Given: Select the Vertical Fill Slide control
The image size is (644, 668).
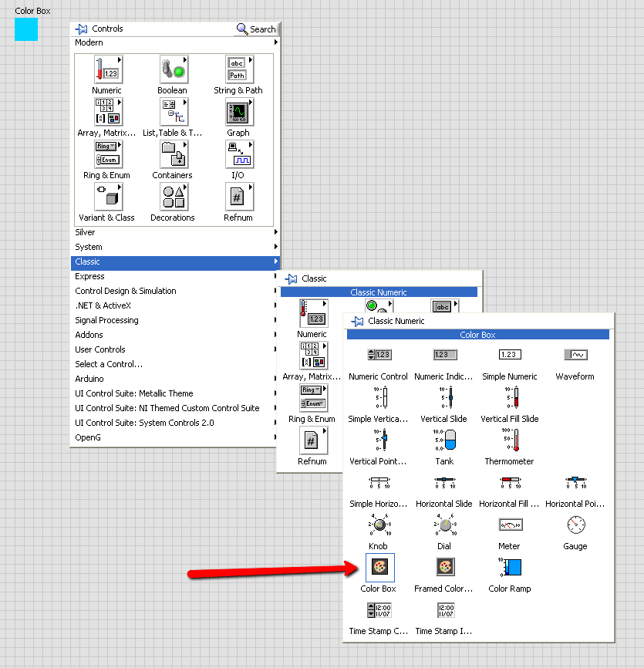Looking at the screenshot, I should click(510, 397).
